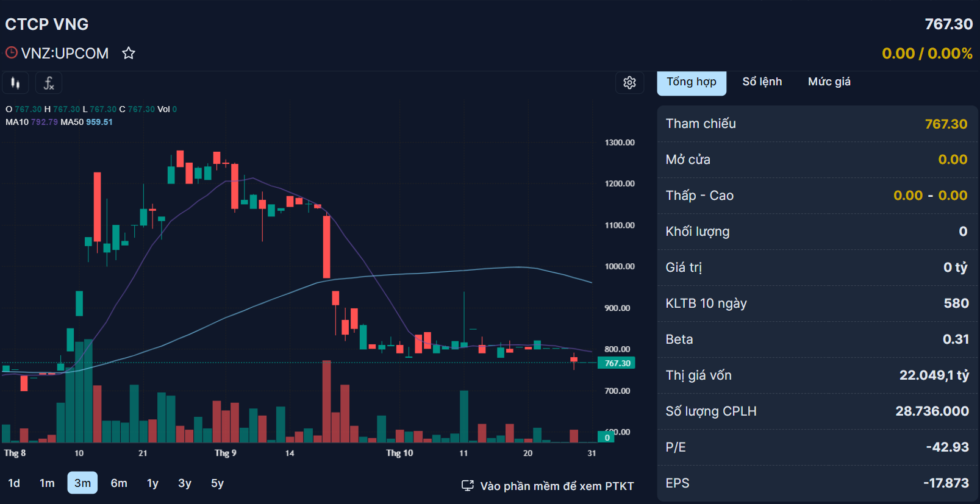Click the VNZ:UPCOM ticker text
The width and height of the screenshot is (980, 504).
click(65, 54)
